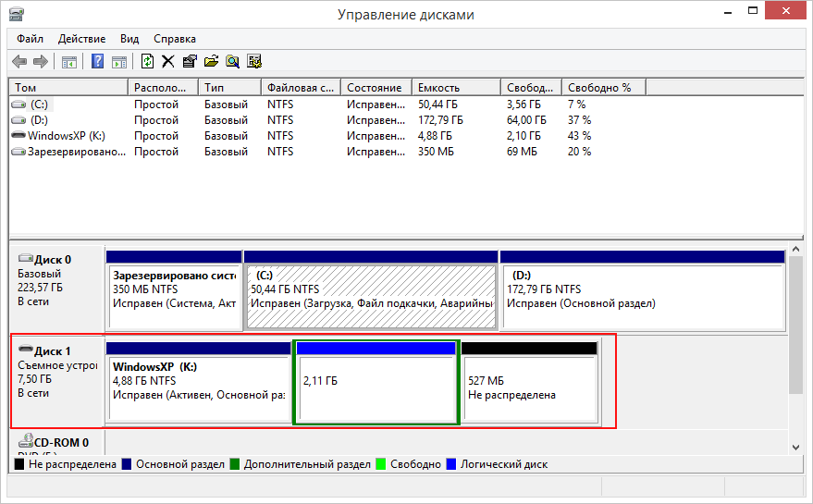Select the WindowsXP (K:) row in volume list
Viewport: 813px width, 504px height.
point(66,135)
